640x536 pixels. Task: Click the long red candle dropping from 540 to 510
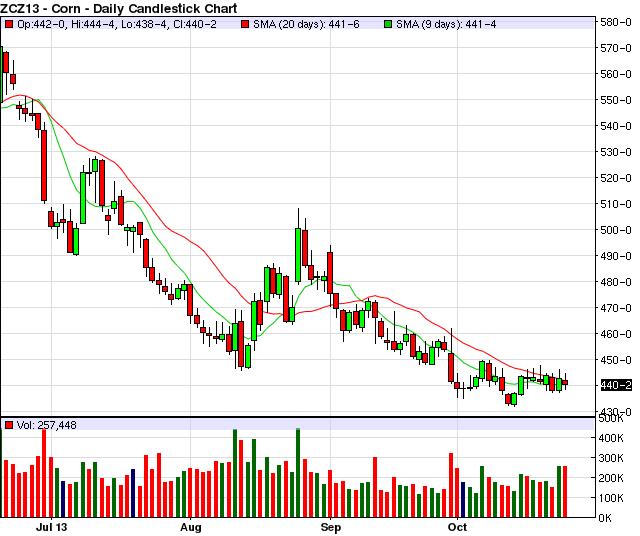click(x=44, y=165)
